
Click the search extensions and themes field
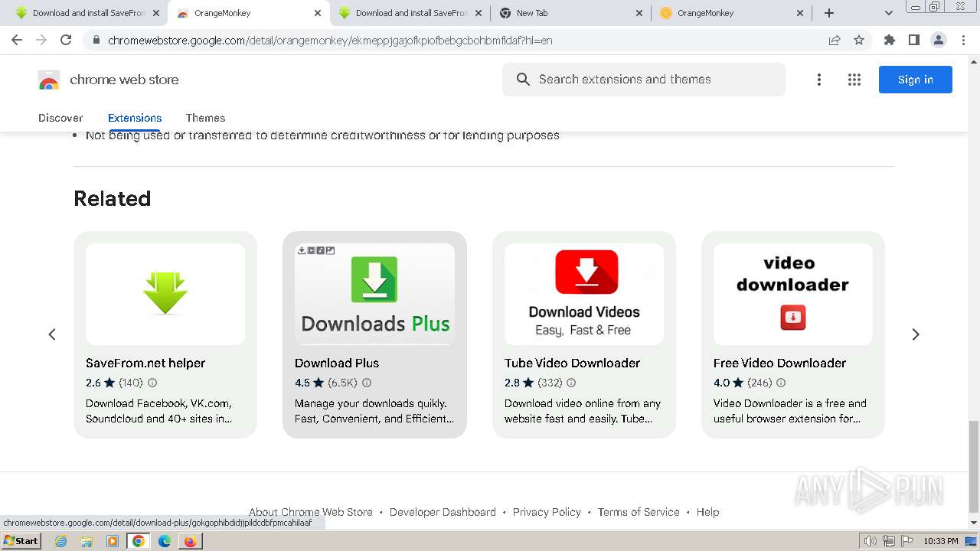pyautogui.click(x=644, y=80)
